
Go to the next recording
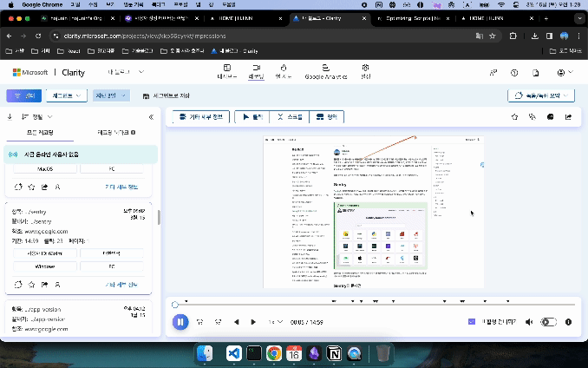click(253, 322)
